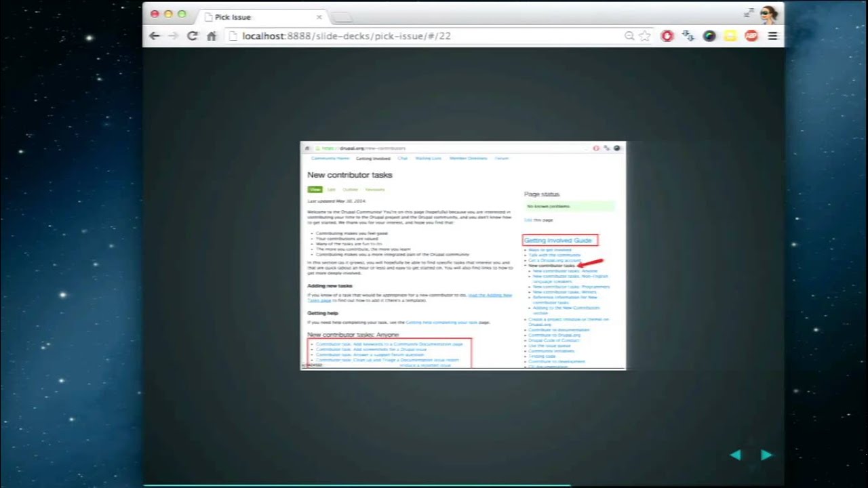Open a new browser tab

342,17
